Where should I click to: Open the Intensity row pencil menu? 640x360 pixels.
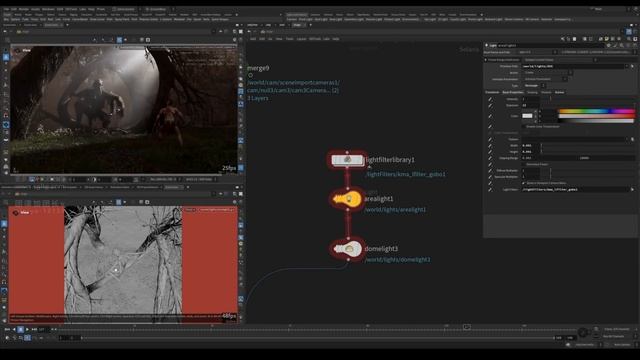click(490, 99)
